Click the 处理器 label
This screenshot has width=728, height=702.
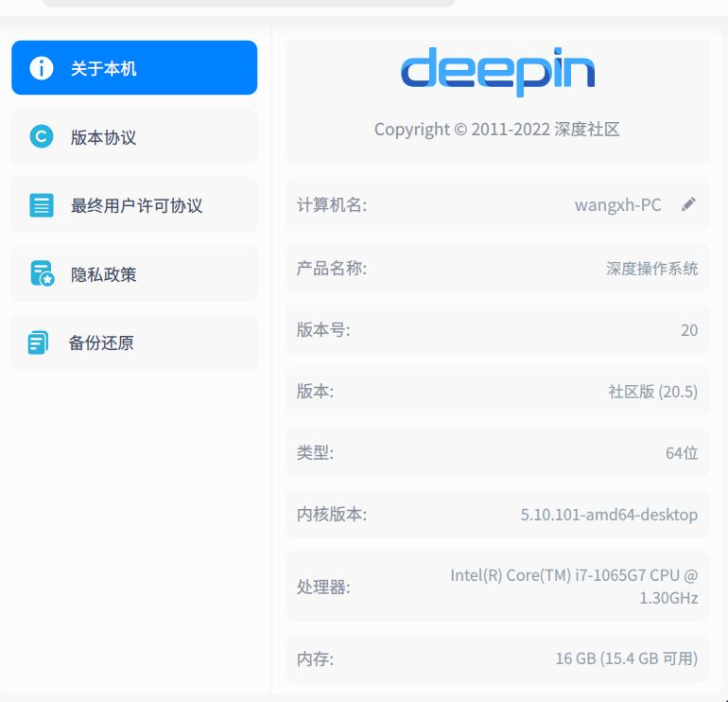pyautogui.click(x=323, y=588)
